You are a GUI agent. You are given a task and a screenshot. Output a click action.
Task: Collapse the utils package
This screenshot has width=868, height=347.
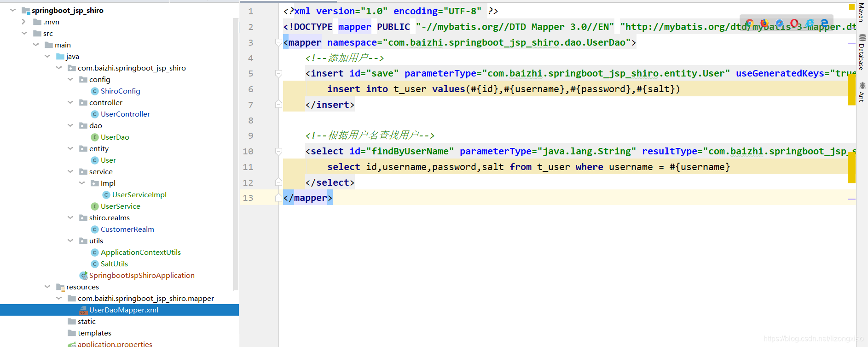pos(70,241)
